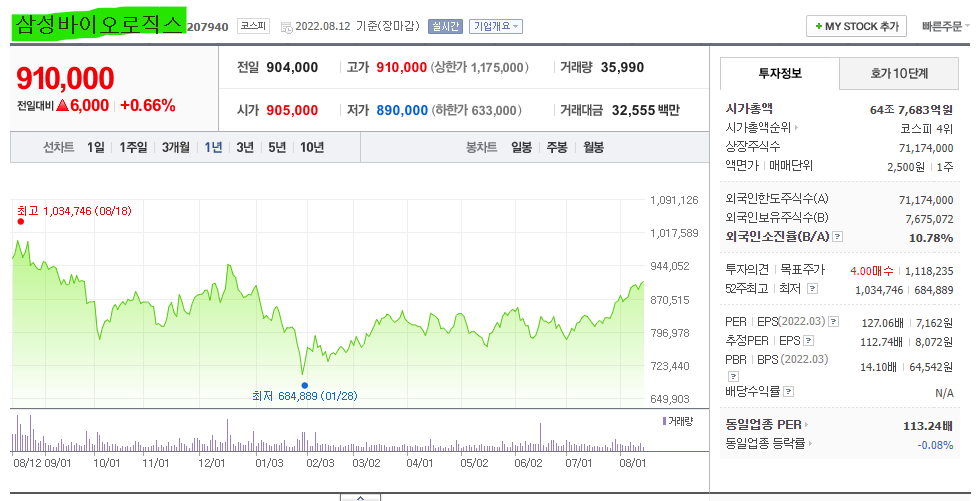The height and width of the screenshot is (501, 980).
Task: Click the 삼성바이오로직스 stock name
Action: pos(98,25)
